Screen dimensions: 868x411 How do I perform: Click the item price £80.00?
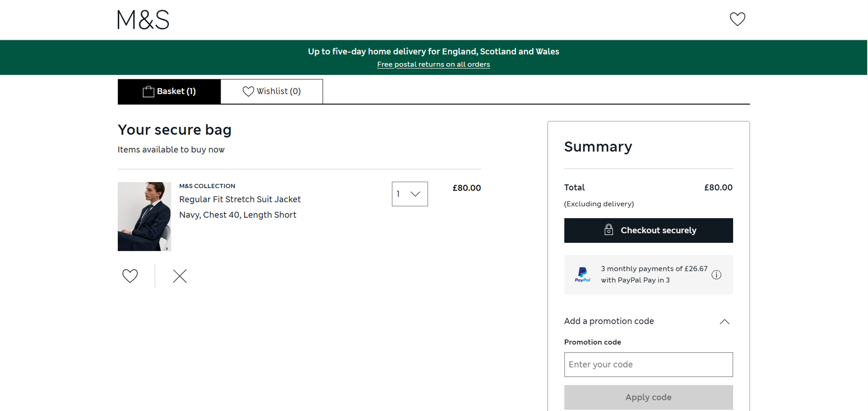tap(467, 188)
